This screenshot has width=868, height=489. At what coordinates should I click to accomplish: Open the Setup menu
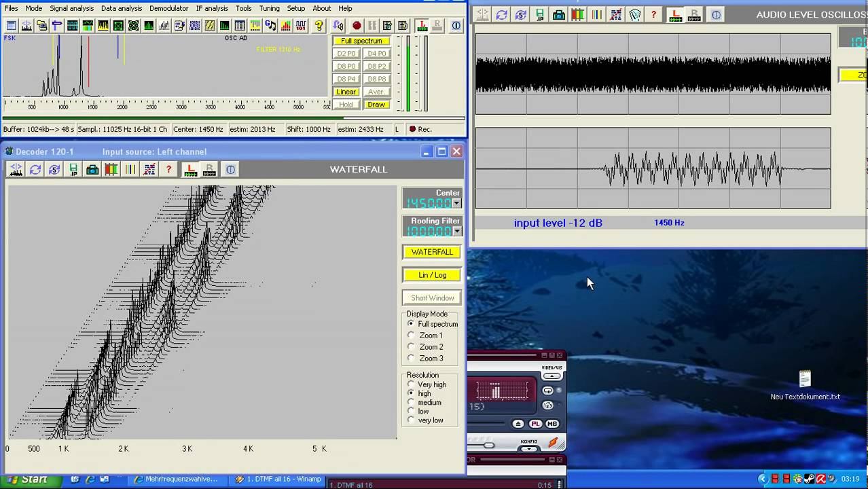(x=295, y=8)
